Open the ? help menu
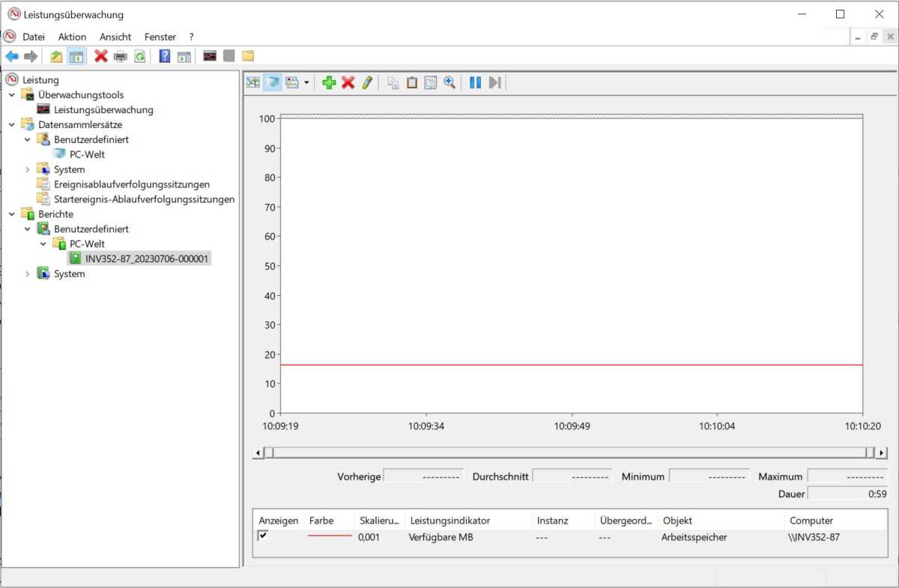This screenshot has width=899, height=588. (x=191, y=37)
